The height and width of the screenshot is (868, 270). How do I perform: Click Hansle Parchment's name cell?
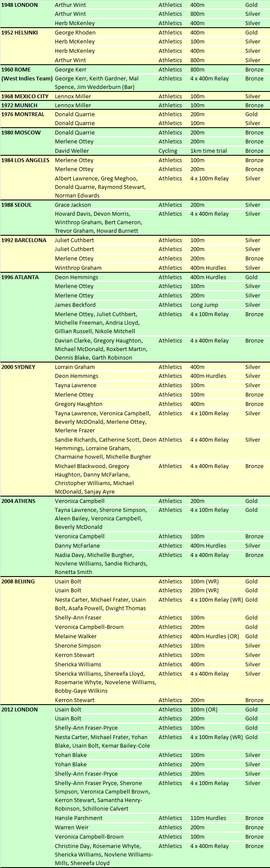pyautogui.click(x=79, y=818)
